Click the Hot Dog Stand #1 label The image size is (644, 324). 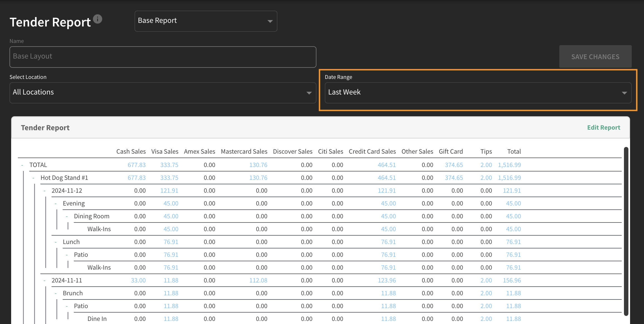64,178
